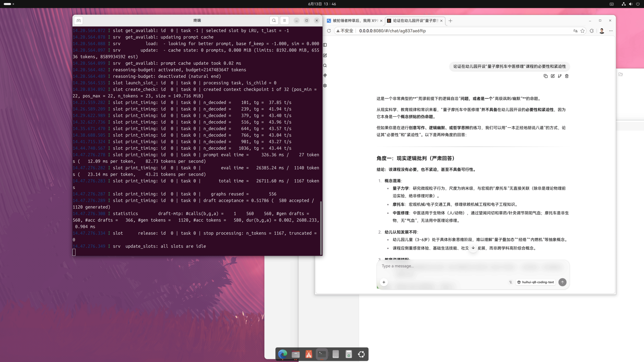Open the browser extensions icon
Viewport: 644px width, 362px height.
(x=592, y=31)
